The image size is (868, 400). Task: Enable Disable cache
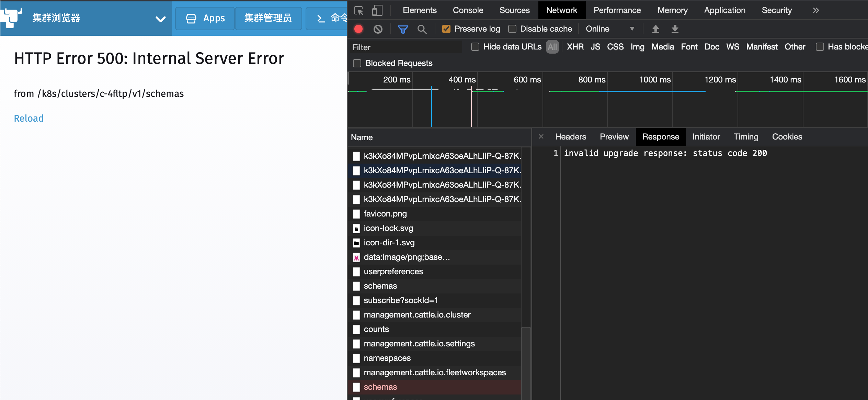[x=513, y=29]
